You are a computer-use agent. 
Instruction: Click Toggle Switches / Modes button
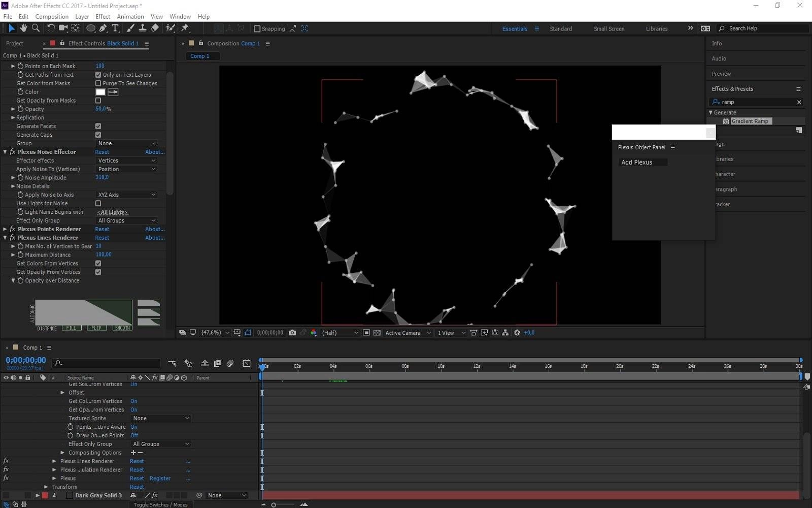[160, 504]
